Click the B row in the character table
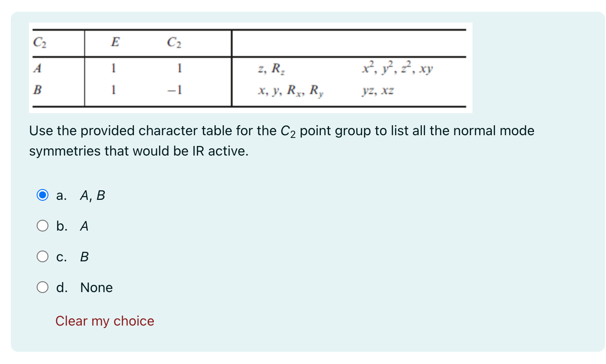Screen dimensions: 606x364 38,90
